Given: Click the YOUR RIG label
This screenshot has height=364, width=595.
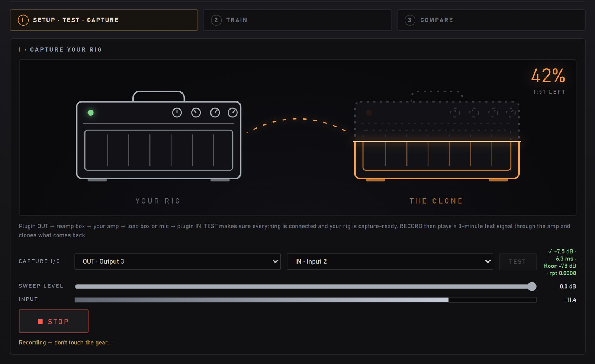Looking at the screenshot, I should (x=158, y=201).
